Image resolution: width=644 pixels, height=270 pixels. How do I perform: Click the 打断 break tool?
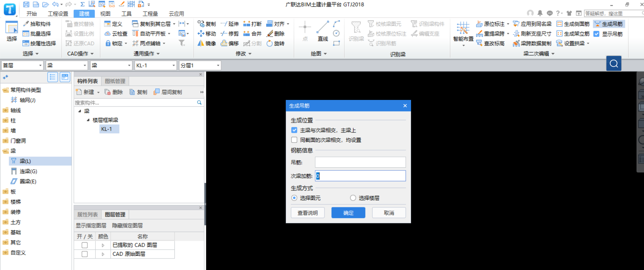coord(253,24)
